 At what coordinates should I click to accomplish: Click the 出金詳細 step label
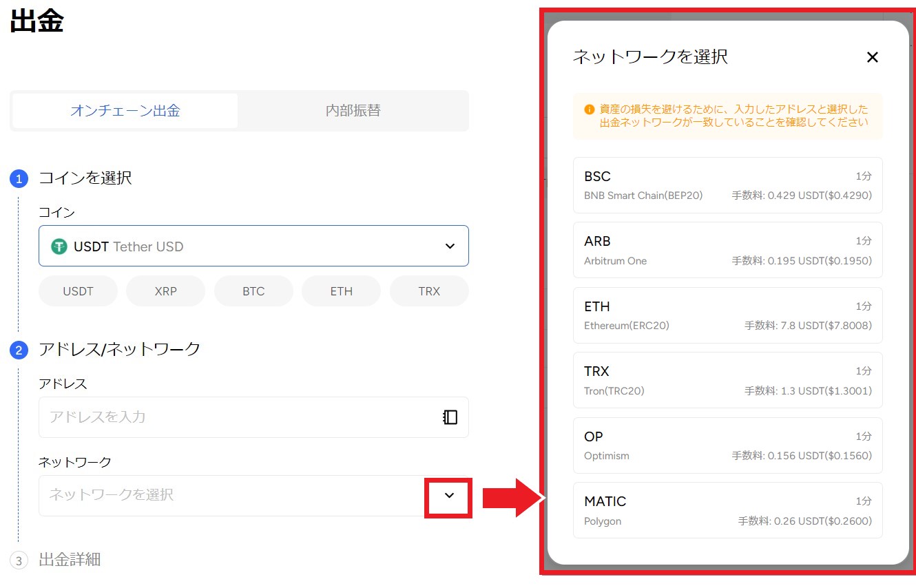pyautogui.click(x=70, y=560)
